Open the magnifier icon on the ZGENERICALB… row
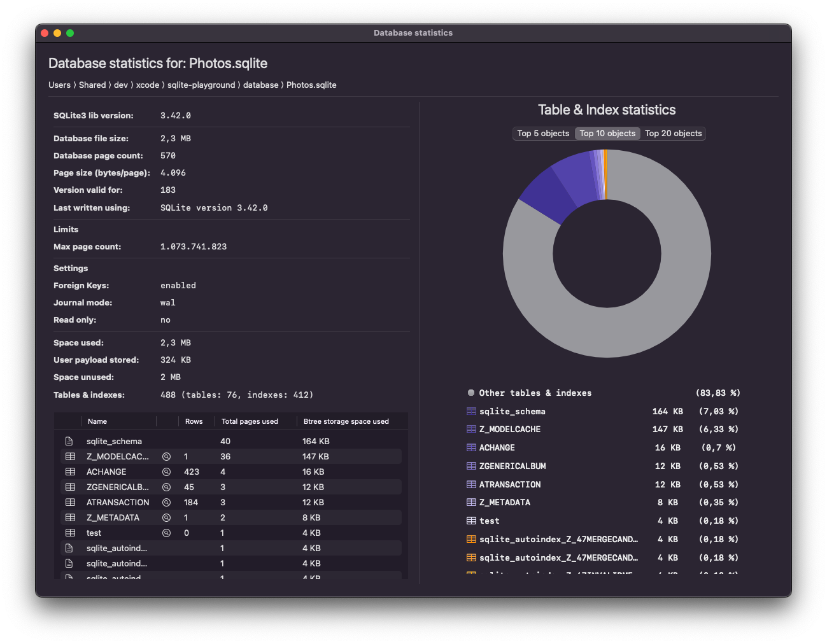This screenshot has width=827, height=644. pos(166,487)
